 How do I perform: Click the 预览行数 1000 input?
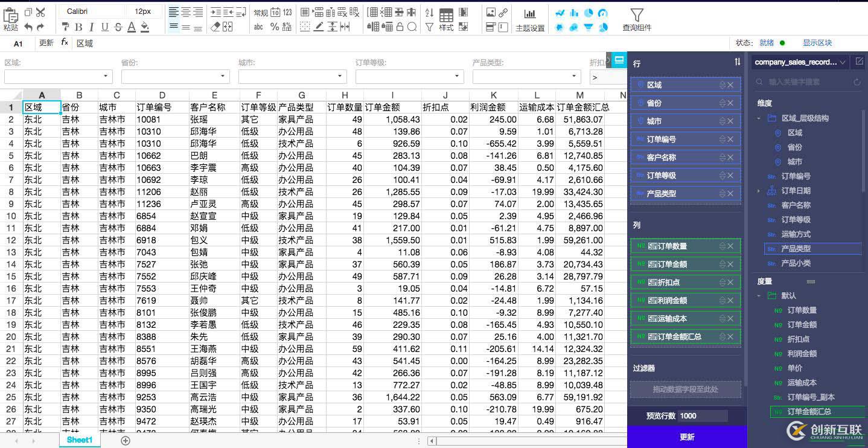(703, 415)
